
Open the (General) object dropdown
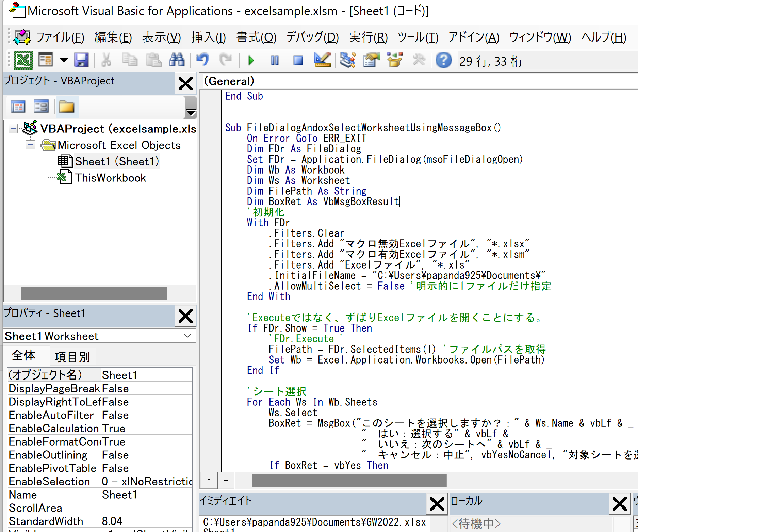click(420, 81)
